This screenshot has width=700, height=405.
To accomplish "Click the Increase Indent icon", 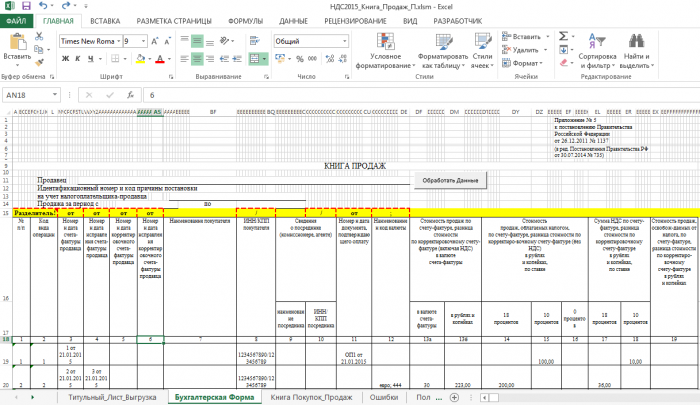I will pos(237,58).
